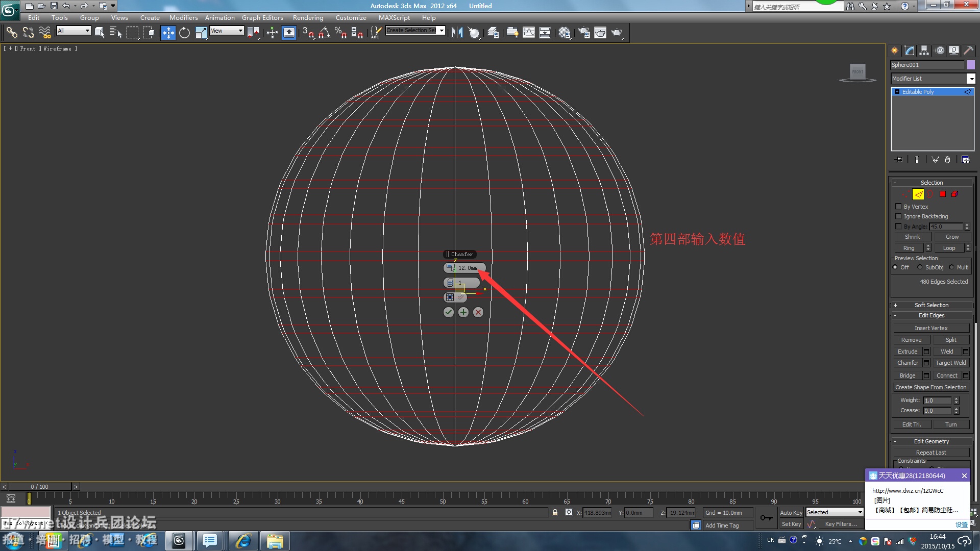The height and width of the screenshot is (551, 980).
Task: Click the time slider 0 / 100 handle
Action: (40, 487)
